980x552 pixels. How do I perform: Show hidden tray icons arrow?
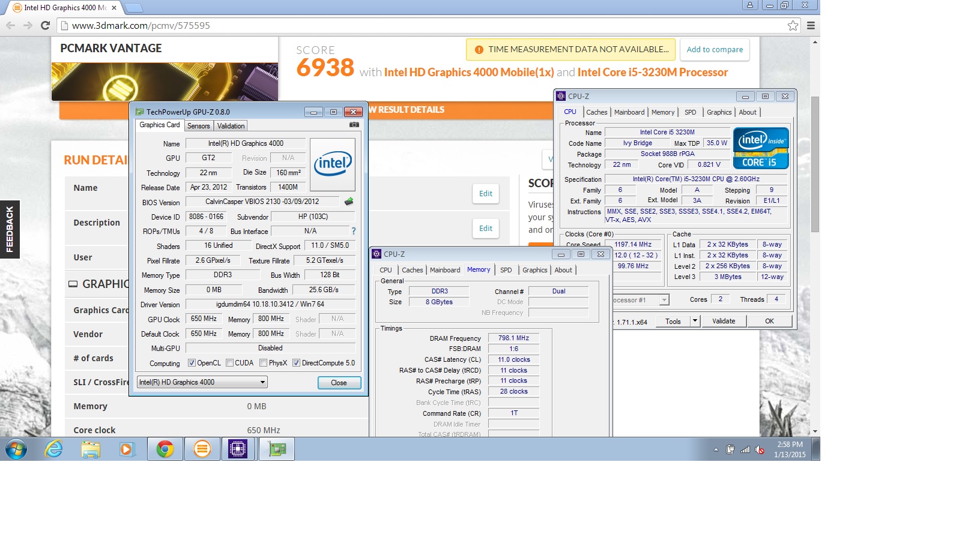click(x=716, y=449)
